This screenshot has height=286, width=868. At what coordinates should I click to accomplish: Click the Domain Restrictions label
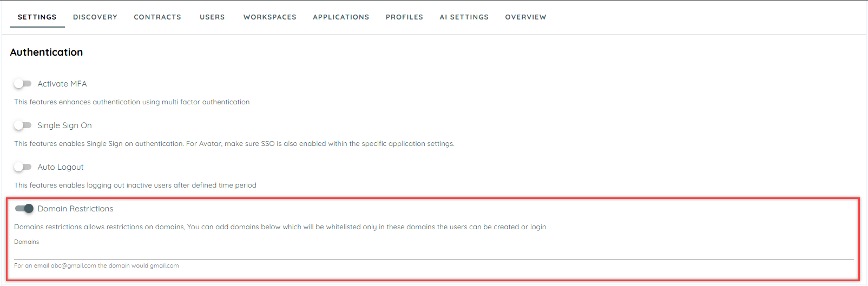[x=75, y=209]
